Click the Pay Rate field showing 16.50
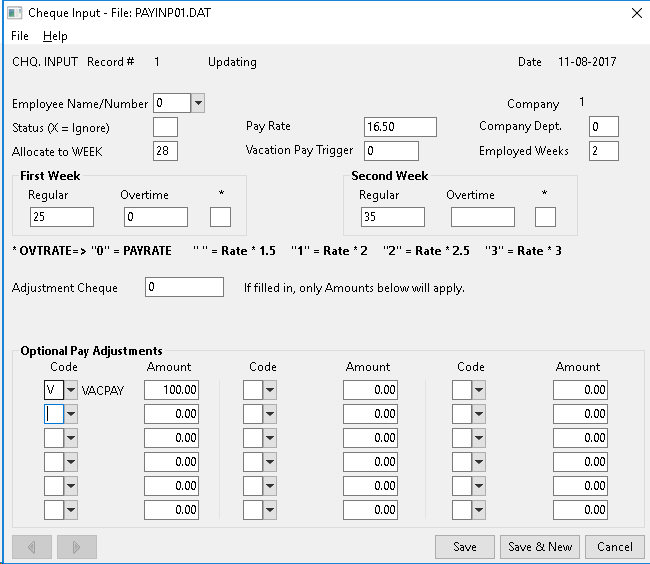The image size is (650, 564). pos(400,127)
